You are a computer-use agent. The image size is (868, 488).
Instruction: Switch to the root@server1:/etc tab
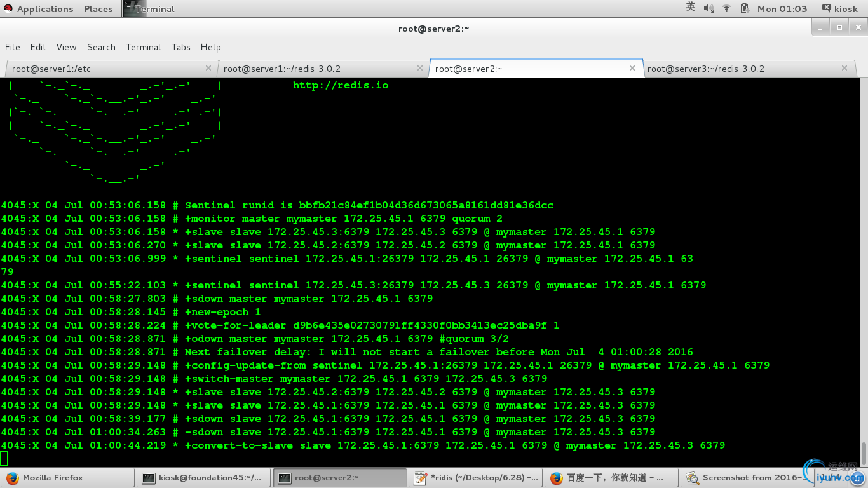111,68
